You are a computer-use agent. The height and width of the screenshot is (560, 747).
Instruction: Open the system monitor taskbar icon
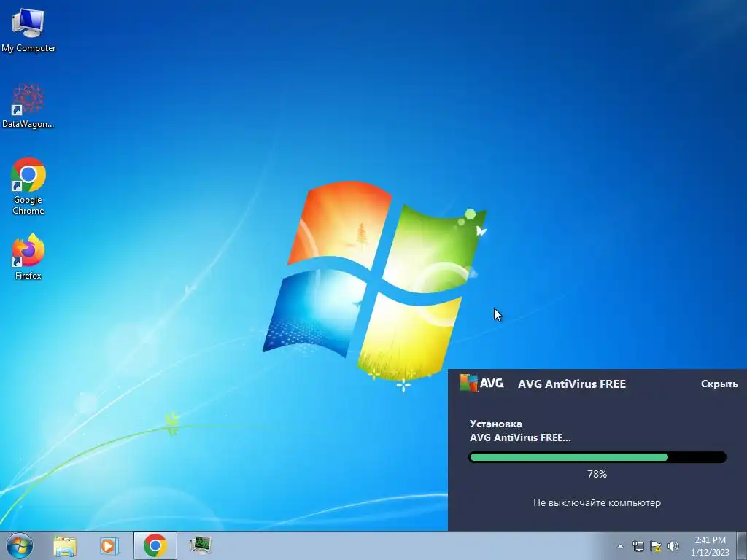point(201,545)
